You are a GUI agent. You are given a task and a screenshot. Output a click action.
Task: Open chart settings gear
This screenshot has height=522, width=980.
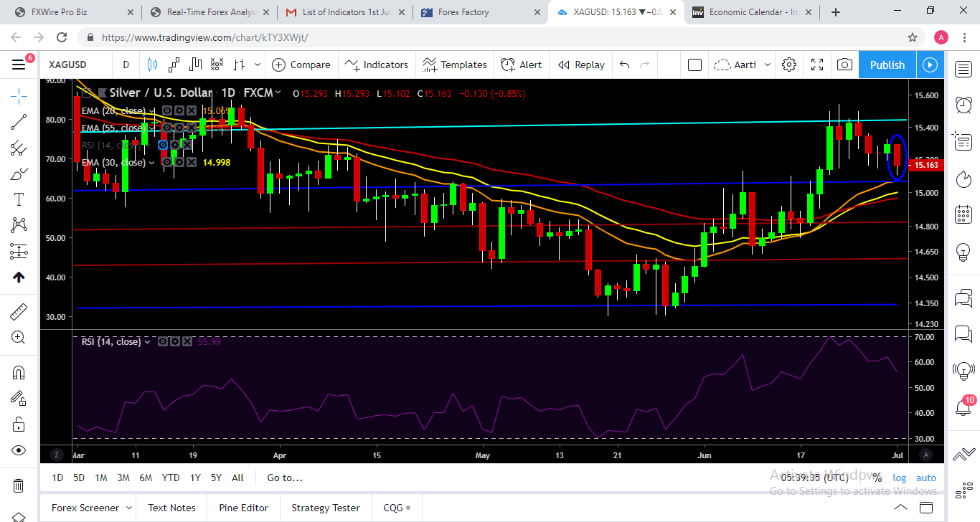coord(789,65)
